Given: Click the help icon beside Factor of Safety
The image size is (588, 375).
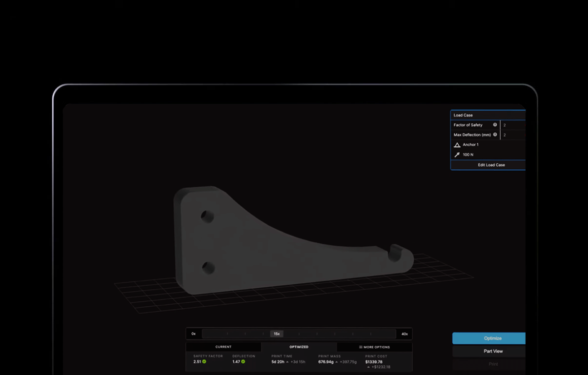Looking at the screenshot, I should click(x=495, y=125).
